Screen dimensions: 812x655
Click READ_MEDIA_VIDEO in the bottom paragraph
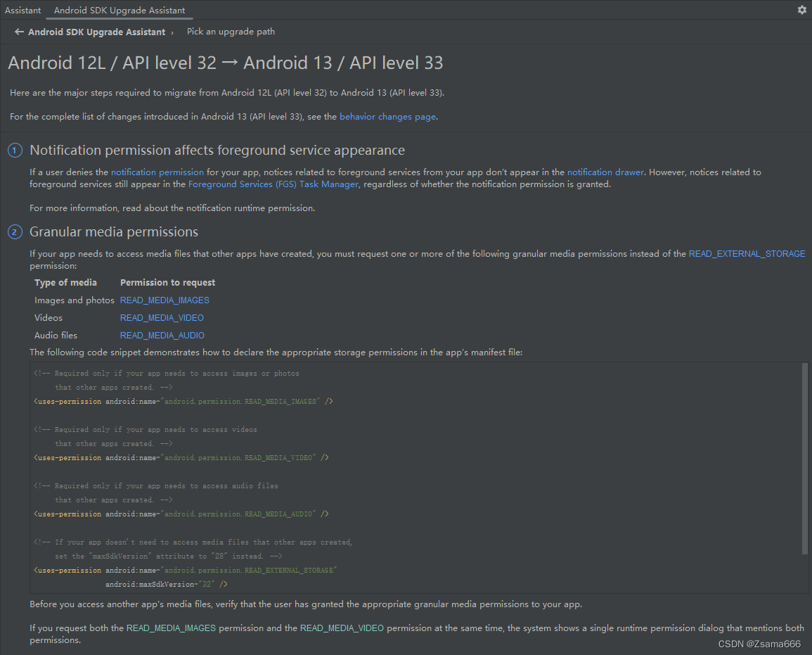(x=342, y=628)
